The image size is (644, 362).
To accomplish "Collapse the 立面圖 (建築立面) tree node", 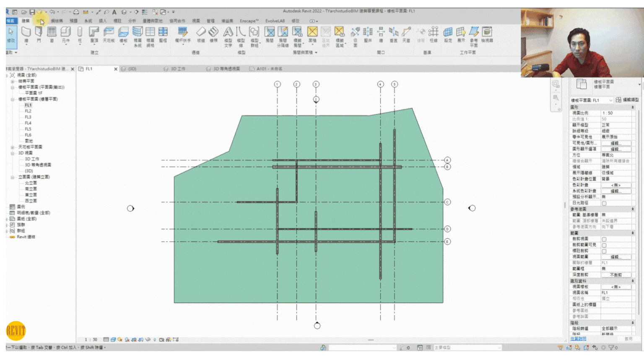I will 13,177.
